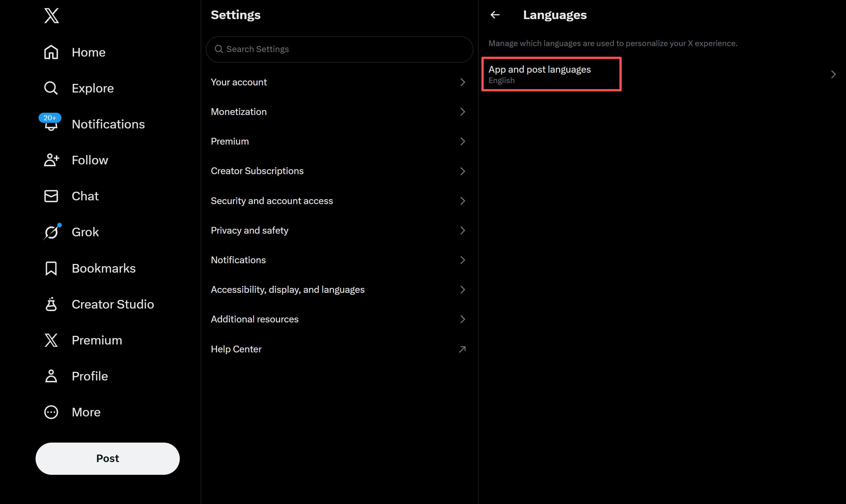Click the Premium X icon in sidebar

(51, 340)
